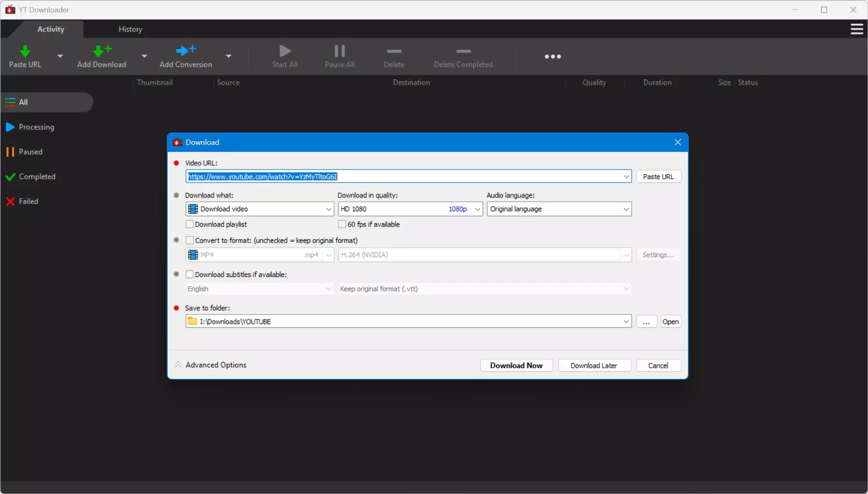The image size is (868, 494).
Task: Click the Quality column header
Action: (x=594, y=82)
